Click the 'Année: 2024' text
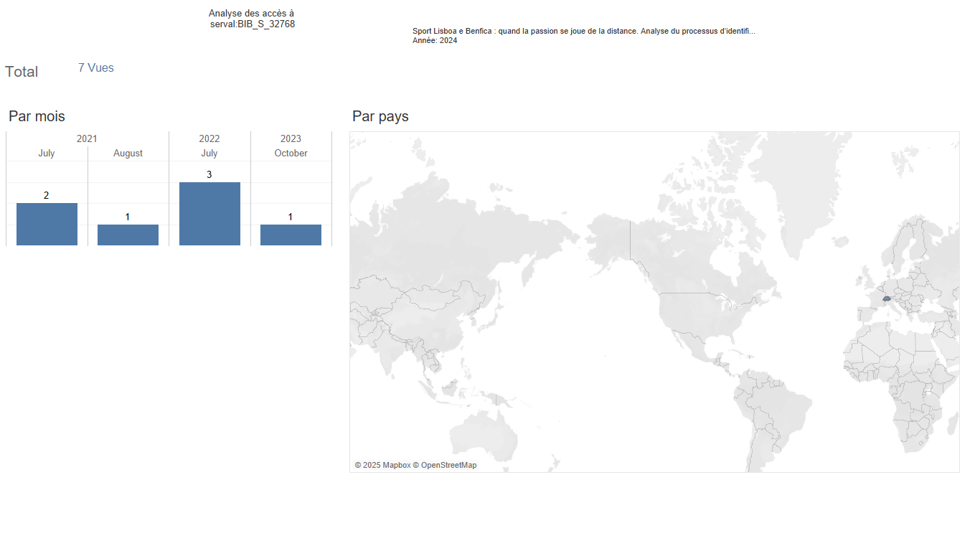980x551 pixels. (x=435, y=40)
